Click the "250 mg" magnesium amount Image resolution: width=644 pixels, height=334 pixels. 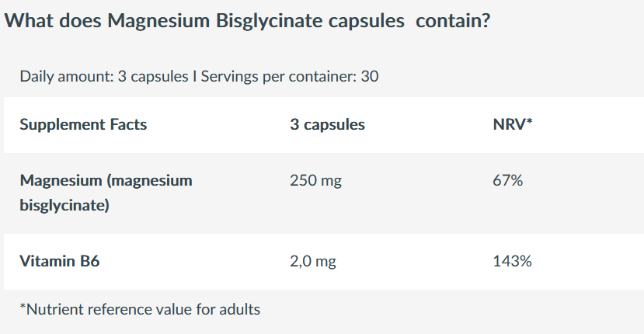click(x=315, y=181)
